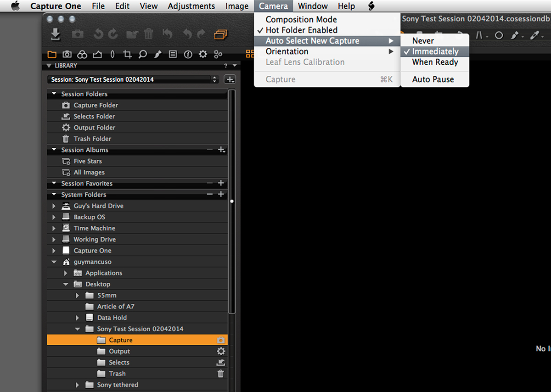551x392 pixels.
Task: Select the circle Spot Removal cursor tool
Action: (x=499, y=35)
